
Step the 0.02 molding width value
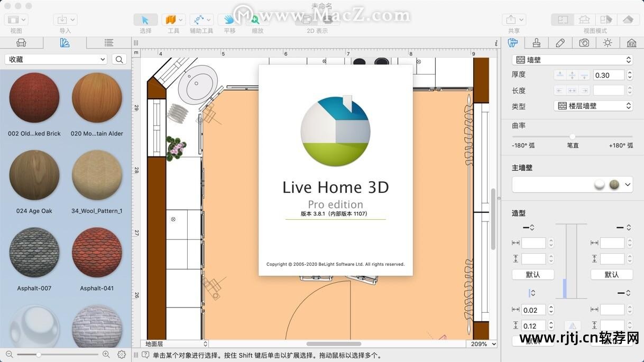pos(551,310)
